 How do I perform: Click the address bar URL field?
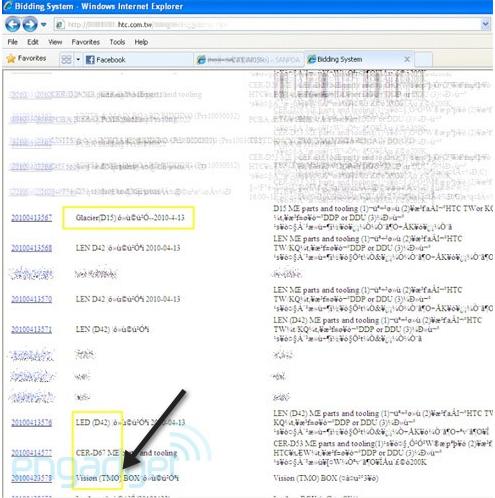268,25
